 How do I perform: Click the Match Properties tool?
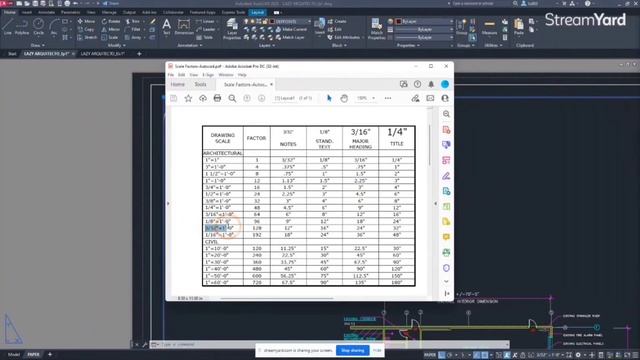376,29
